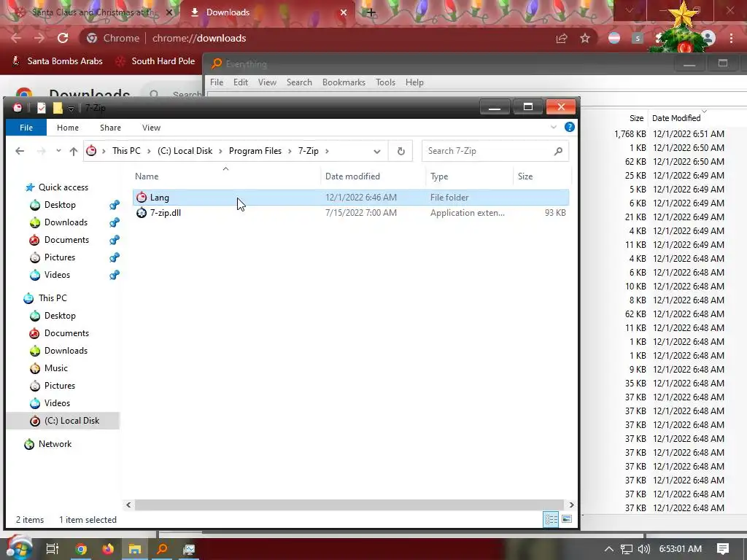Click Program Files in address breadcrumb

(255, 151)
